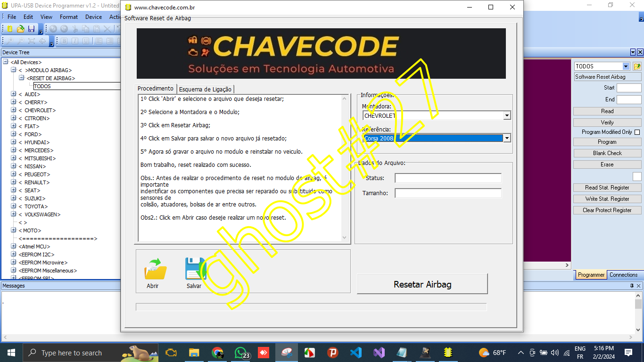Expand the FIAT tree node
This screenshot has height=362, width=644.
point(14,126)
